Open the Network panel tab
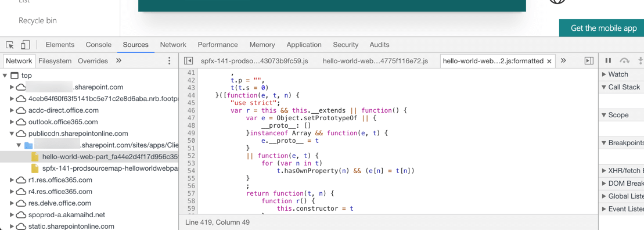644x230 pixels. (173, 45)
